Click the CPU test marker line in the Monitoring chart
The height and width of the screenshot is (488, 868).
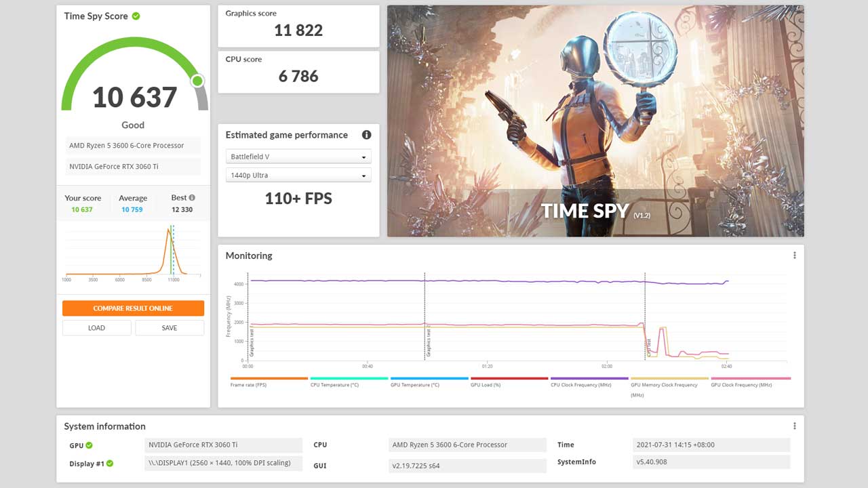645,317
